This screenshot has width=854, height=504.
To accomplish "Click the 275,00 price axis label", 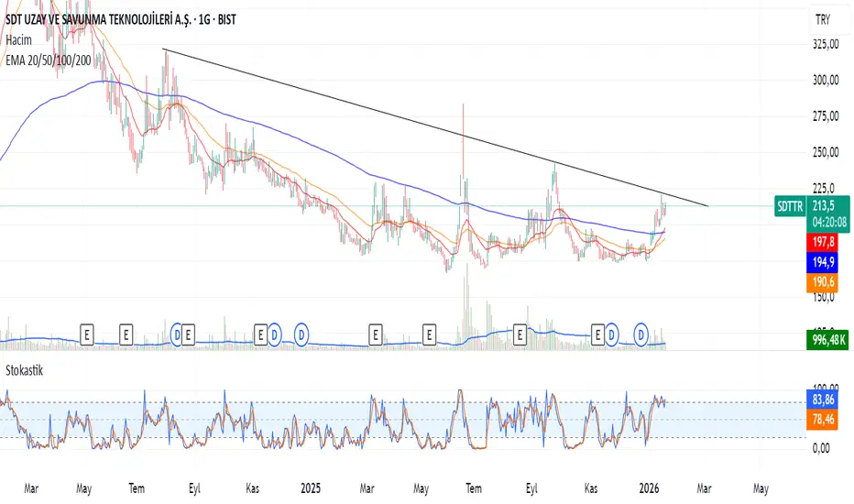I will (826, 116).
